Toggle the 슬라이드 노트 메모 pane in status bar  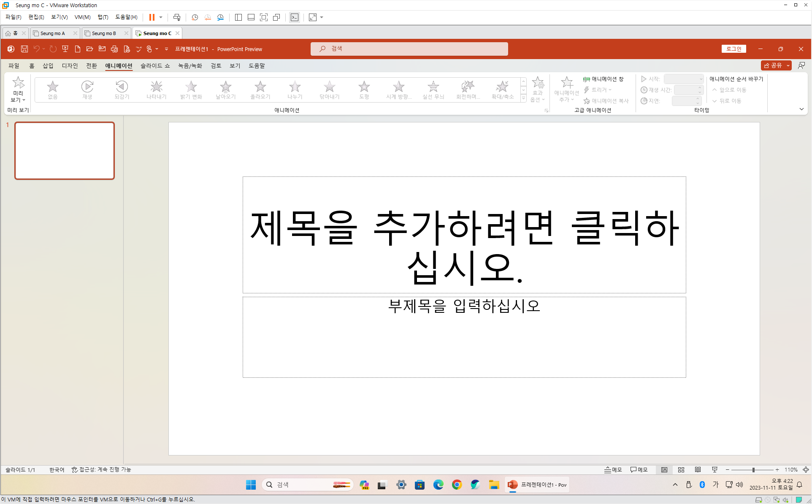[x=613, y=470]
